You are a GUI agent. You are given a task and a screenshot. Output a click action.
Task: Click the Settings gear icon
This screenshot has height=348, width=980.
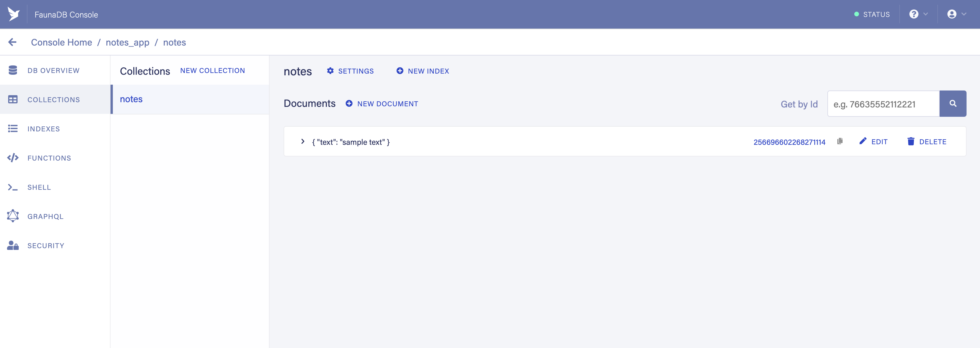(330, 71)
